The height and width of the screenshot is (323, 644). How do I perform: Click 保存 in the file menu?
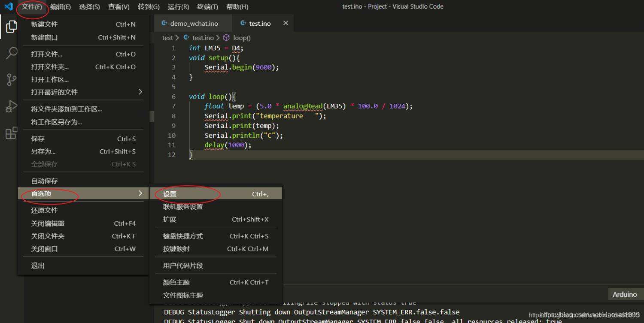pyautogui.click(x=83, y=139)
